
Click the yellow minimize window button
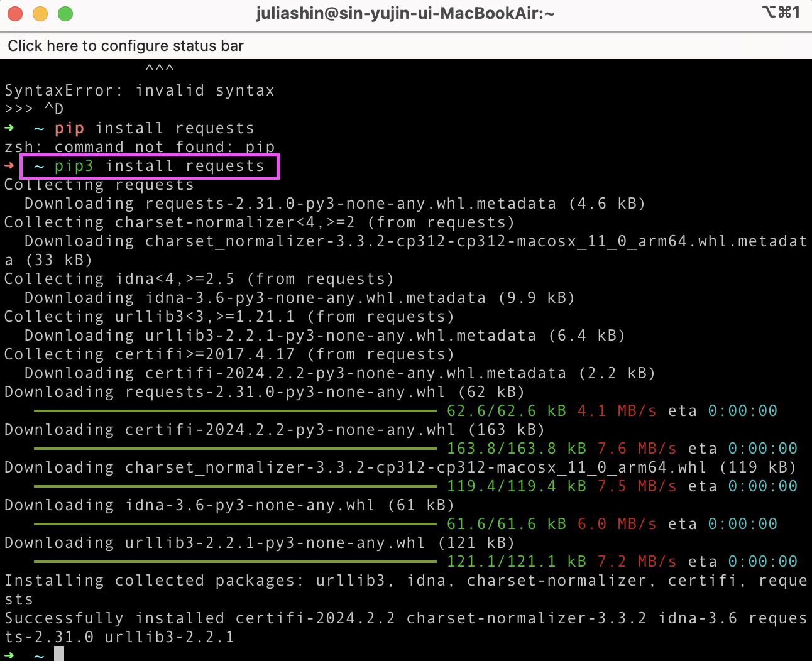coord(40,14)
